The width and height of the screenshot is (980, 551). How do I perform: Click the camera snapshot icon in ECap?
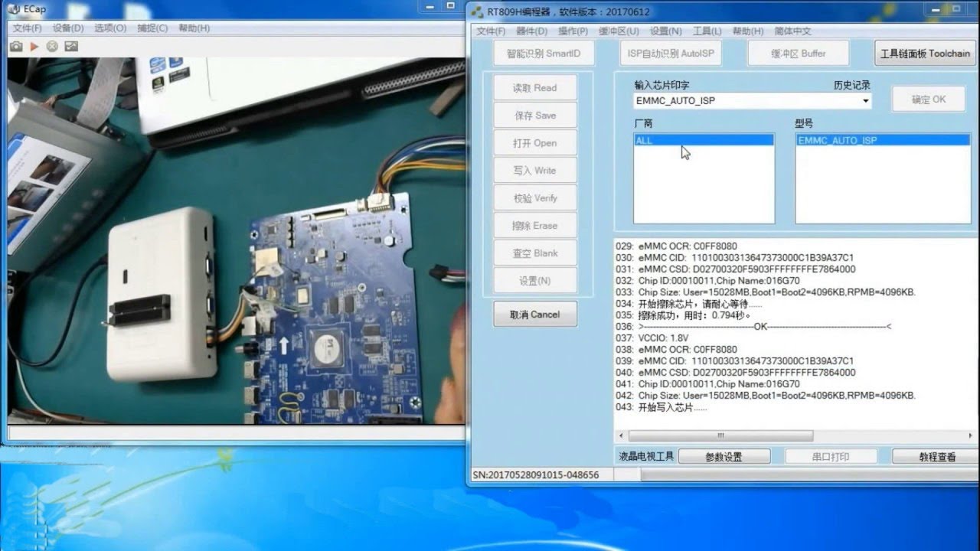click(16, 47)
